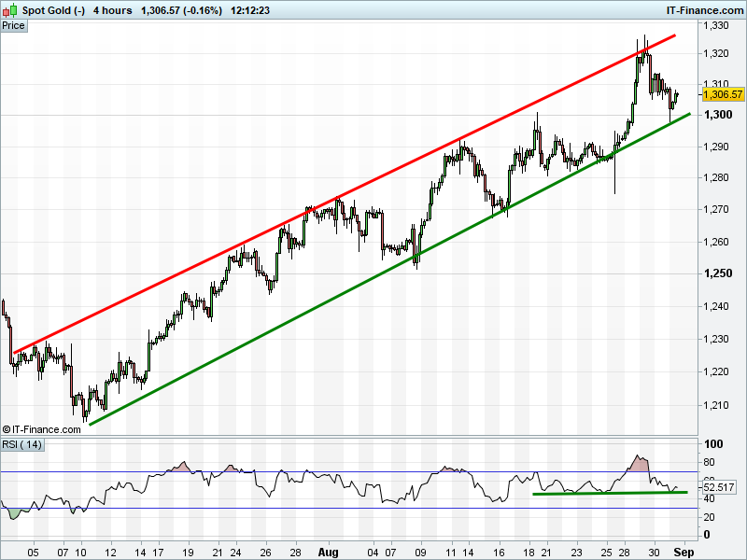Click the 52.517 RSI value tag
Screen dimensions: 747x560
(x=718, y=487)
